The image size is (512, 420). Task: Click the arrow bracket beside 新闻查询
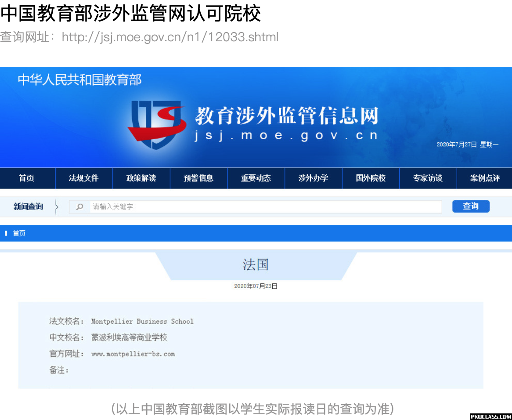pyautogui.click(x=57, y=206)
